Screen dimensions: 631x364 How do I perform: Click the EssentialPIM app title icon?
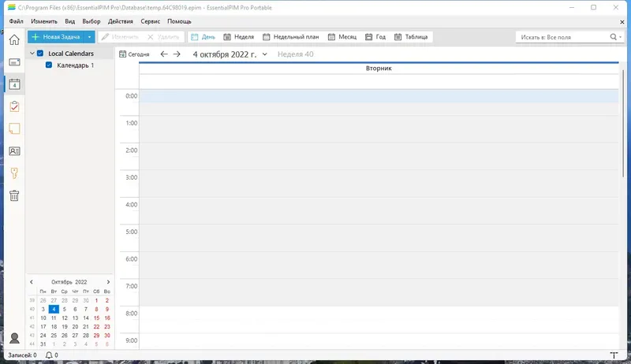click(x=12, y=7)
